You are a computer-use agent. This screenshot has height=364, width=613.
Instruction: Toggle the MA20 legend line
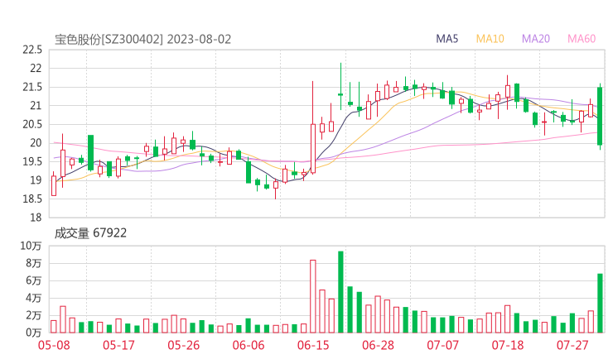click(x=536, y=39)
